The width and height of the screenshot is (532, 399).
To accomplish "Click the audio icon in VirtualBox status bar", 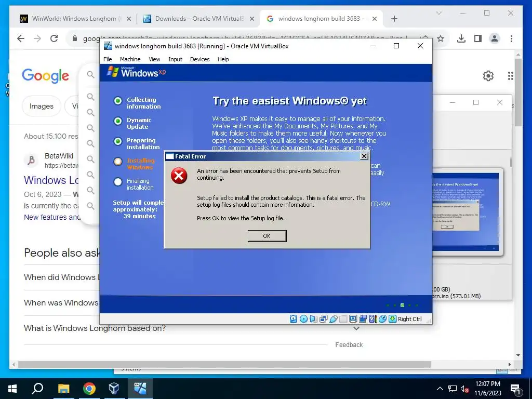I will tap(313, 319).
